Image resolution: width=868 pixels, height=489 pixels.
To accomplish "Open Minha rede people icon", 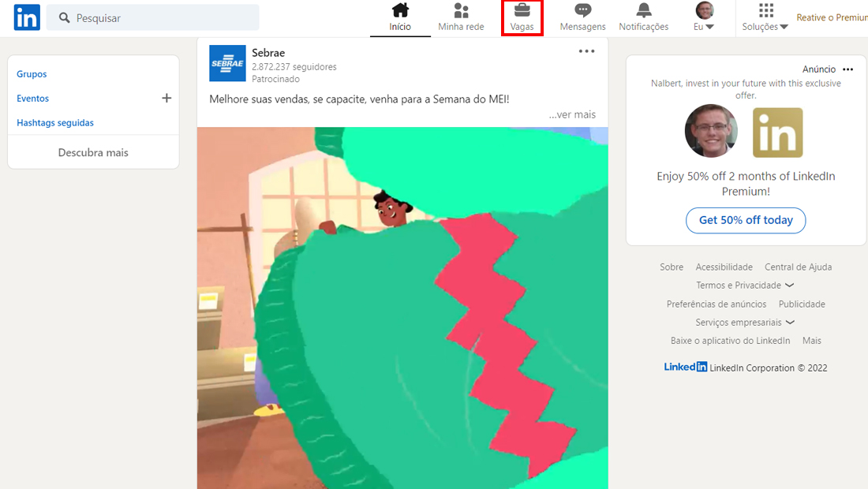I will click(x=461, y=10).
